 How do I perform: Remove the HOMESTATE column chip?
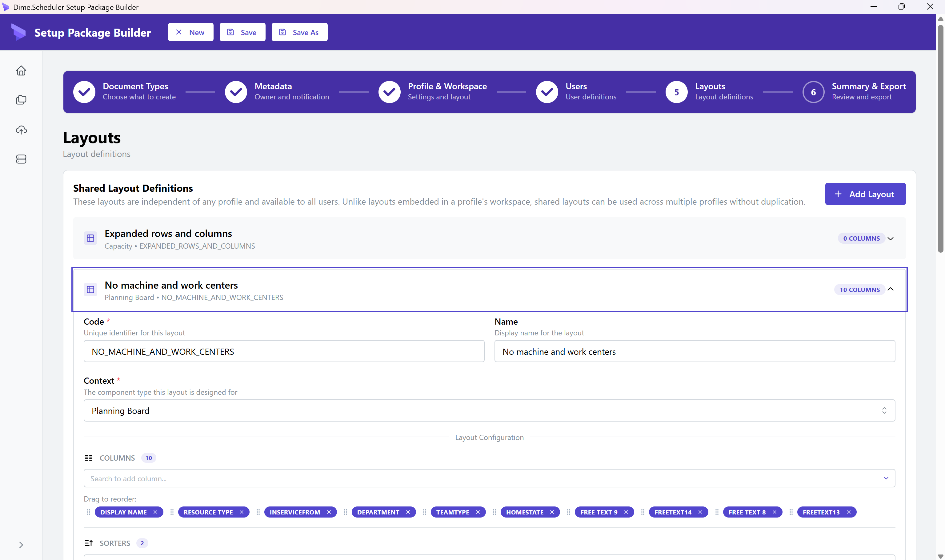(x=552, y=512)
